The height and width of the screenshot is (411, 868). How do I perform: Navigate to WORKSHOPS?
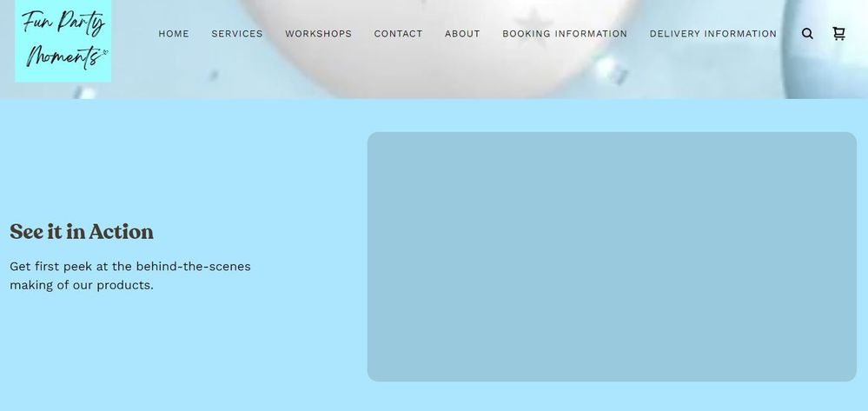pyautogui.click(x=318, y=34)
